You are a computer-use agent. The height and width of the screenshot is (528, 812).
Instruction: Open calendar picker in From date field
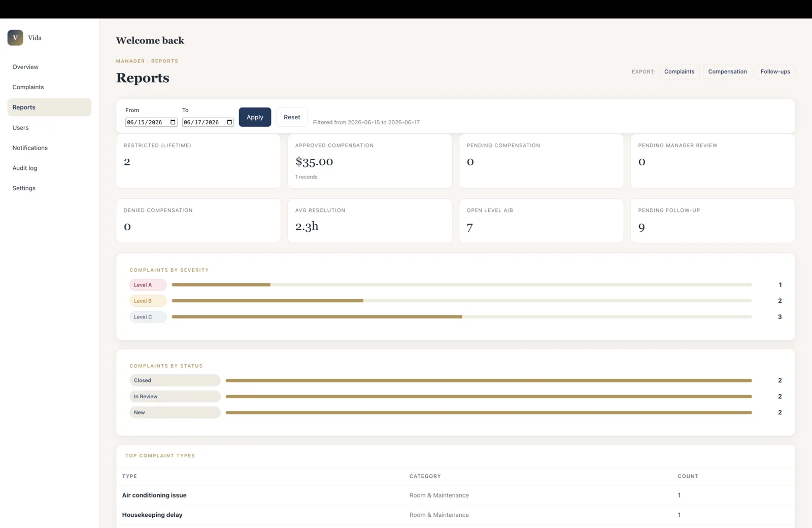pos(173,122)
